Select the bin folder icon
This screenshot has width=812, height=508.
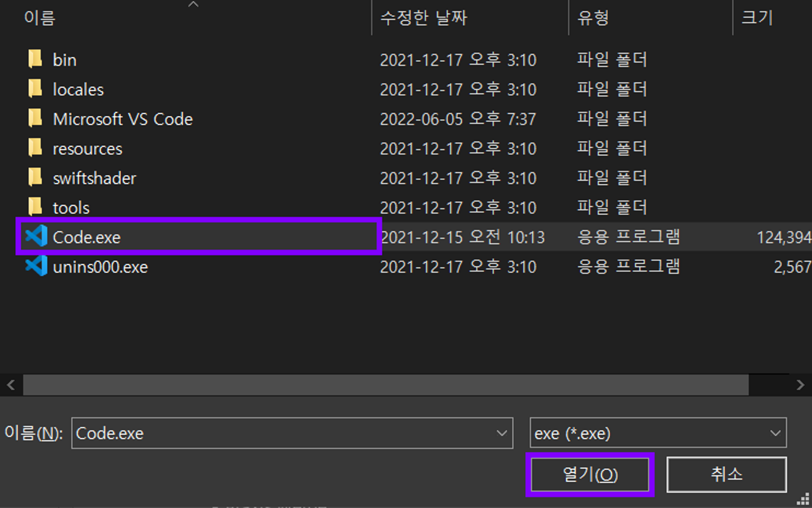tap(36, 59)
